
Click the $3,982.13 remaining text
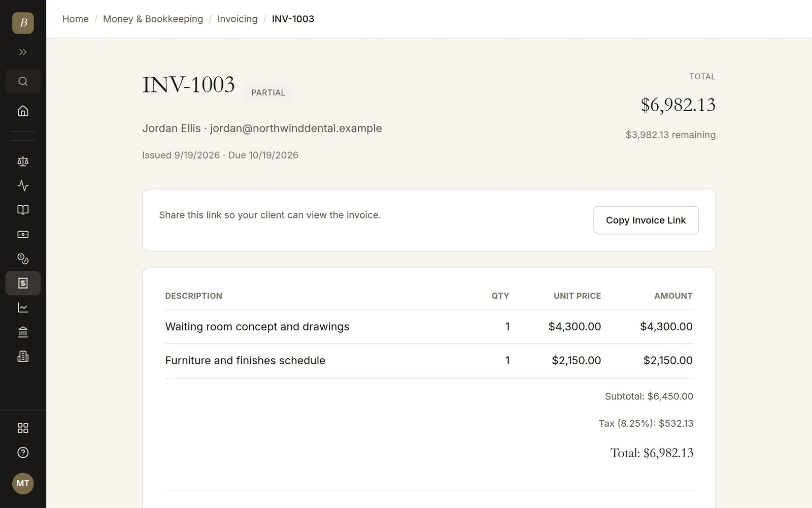[670, 135]
